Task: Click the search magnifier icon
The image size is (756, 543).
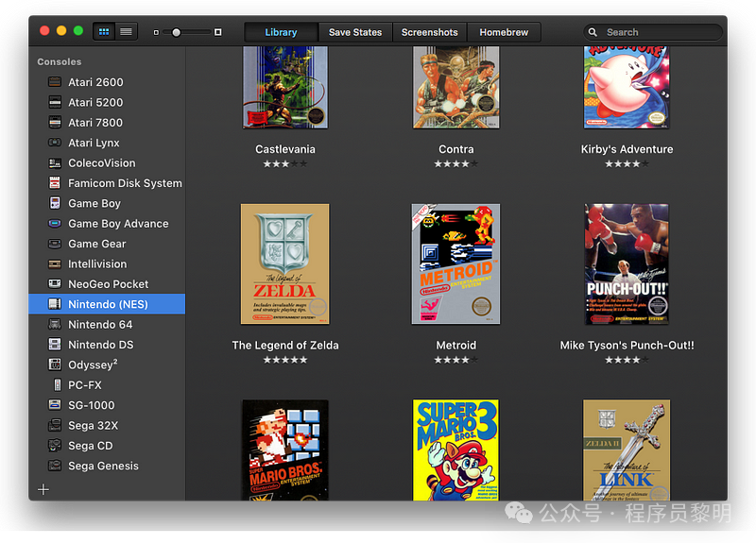Action: [x=593, y=32]
